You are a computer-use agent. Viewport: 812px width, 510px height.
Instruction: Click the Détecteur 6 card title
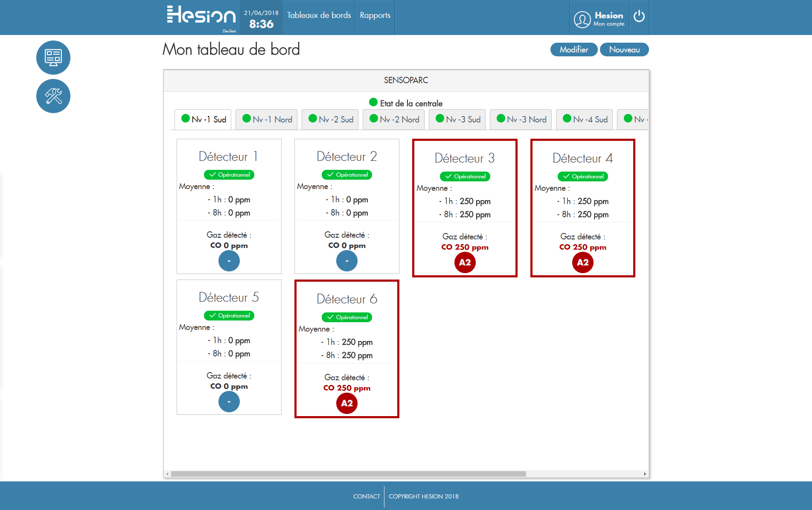(347, 299)
